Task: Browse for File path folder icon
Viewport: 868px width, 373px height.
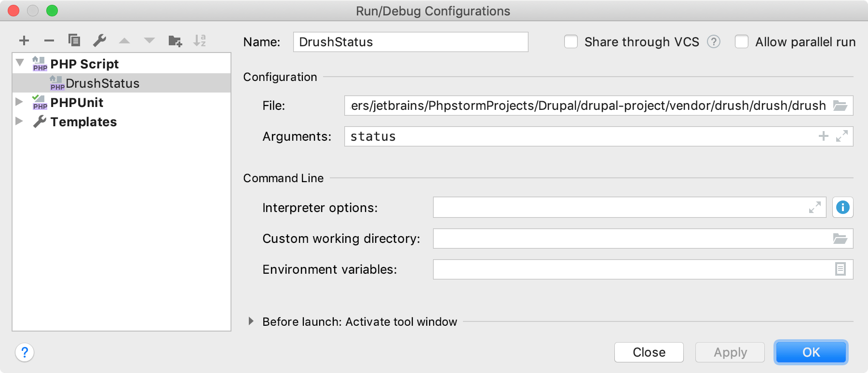Action: 841,106
